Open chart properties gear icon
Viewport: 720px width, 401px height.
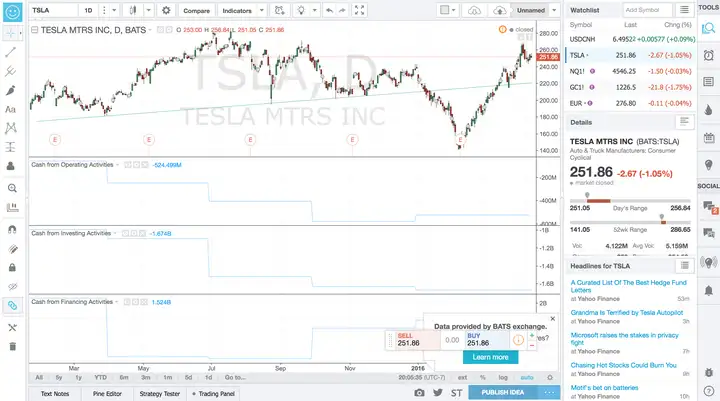click(x=166, y=10)
